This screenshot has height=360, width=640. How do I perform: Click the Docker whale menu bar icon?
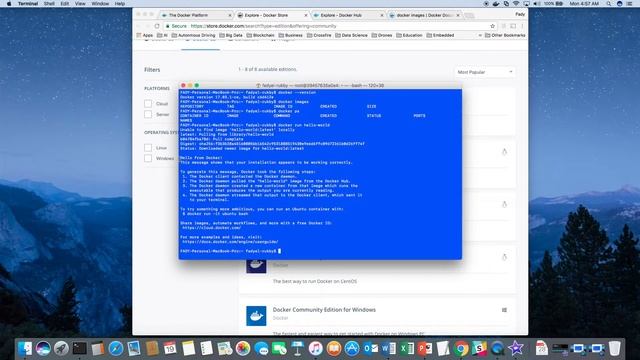click(496, 4)
